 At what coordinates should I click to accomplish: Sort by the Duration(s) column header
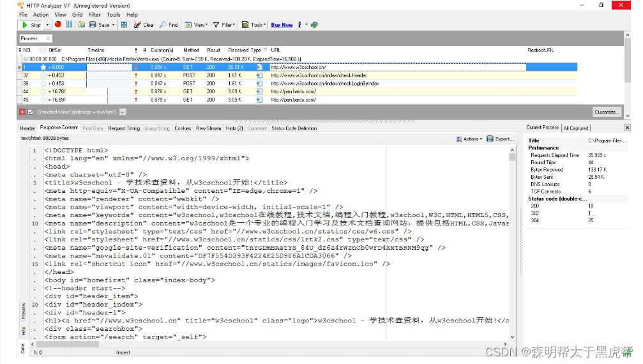162,50
